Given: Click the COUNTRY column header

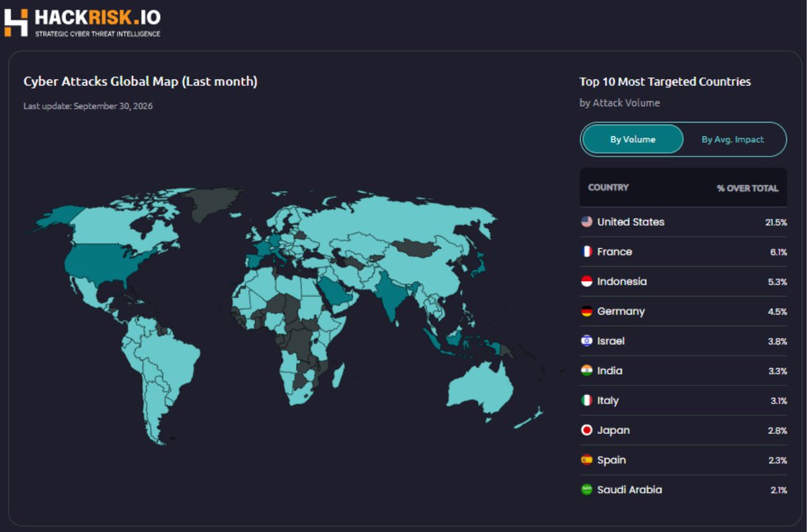Looking at the screenshot, I should [608, 188].
